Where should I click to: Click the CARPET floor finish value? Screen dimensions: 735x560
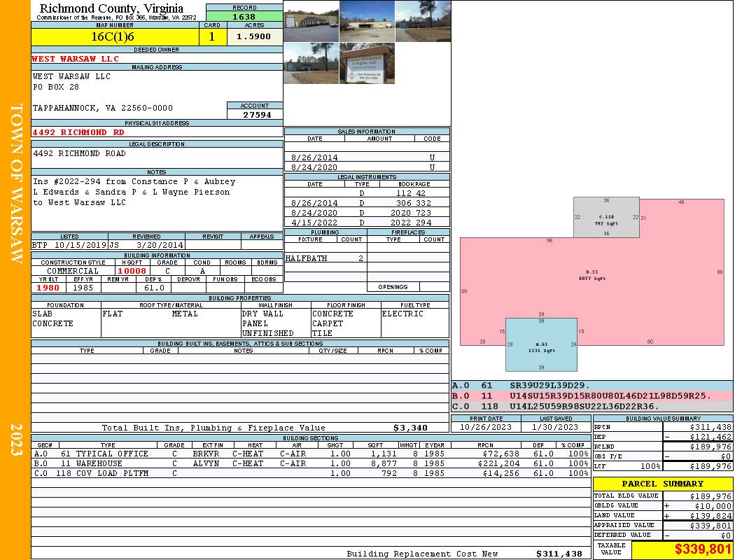(328, 323)
